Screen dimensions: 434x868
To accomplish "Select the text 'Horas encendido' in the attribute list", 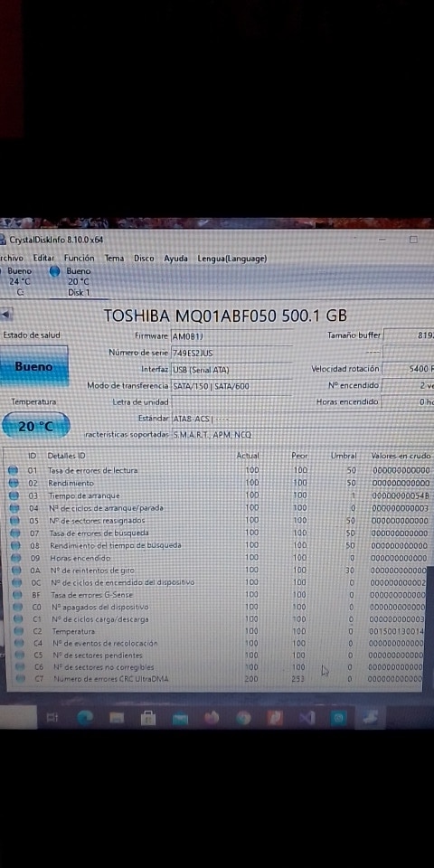I will pyautogui.click(x=80, y=558).
